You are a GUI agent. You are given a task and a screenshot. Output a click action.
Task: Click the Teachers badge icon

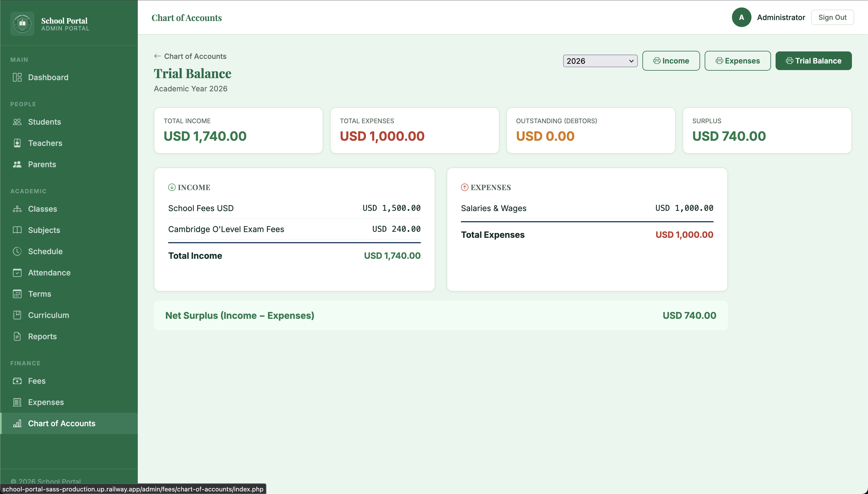[17, 143]
